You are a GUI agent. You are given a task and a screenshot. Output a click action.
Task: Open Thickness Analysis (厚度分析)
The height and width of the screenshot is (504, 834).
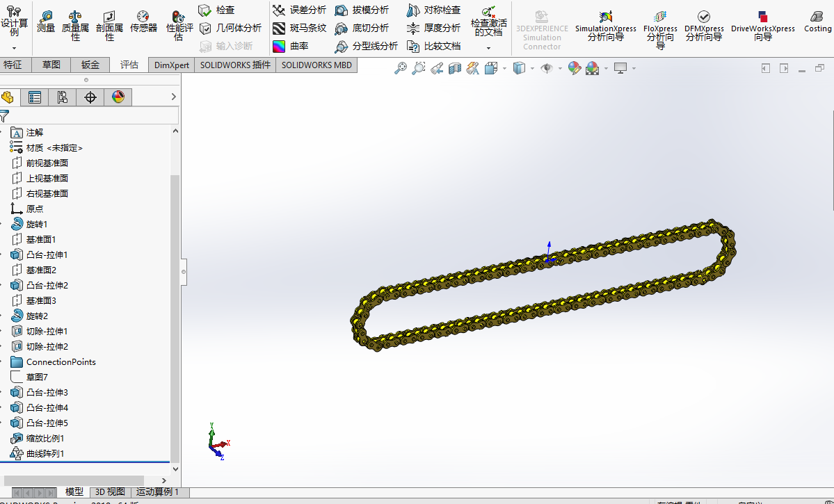click(434, 29)
